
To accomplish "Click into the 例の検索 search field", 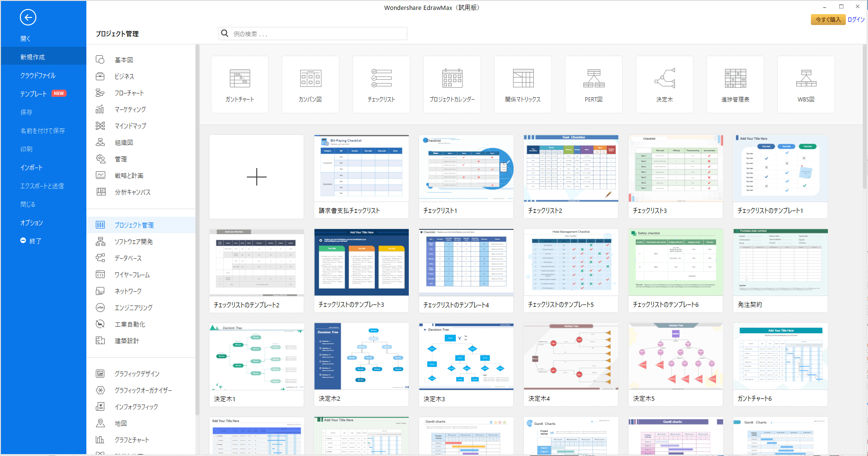I will [313, 34].
